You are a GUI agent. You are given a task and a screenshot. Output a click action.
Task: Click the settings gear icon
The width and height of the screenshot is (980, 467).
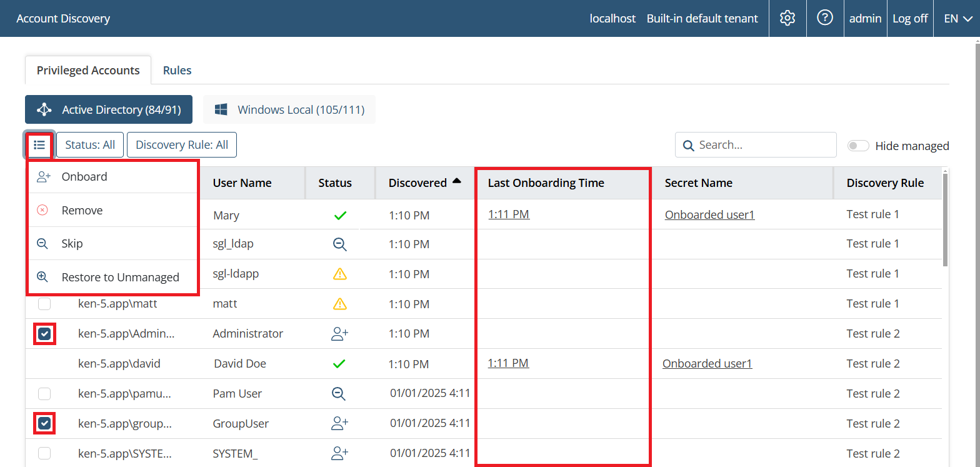[x=787, y=18]
